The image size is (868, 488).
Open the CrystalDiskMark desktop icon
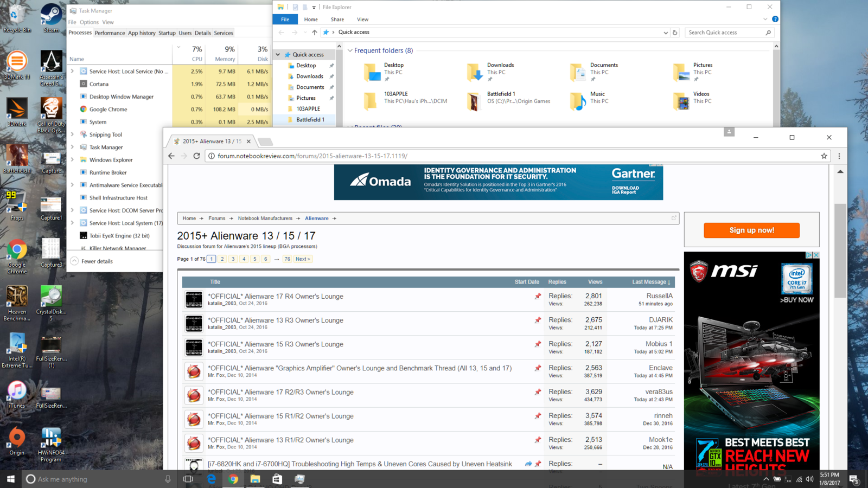(51, 304)
